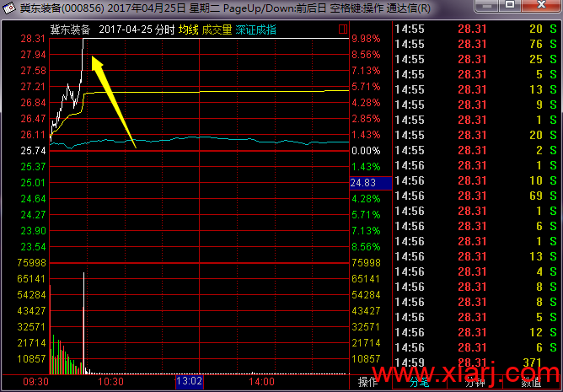Select the 14:56 tick row with volume 69
Image resolution: width=563 pixels, height=392 pixels.
pos(475,196)
